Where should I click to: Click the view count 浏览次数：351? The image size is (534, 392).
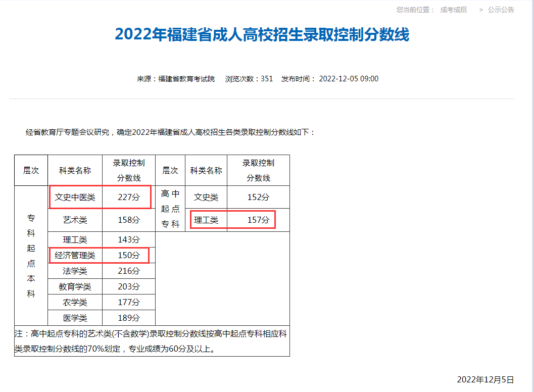249,79
